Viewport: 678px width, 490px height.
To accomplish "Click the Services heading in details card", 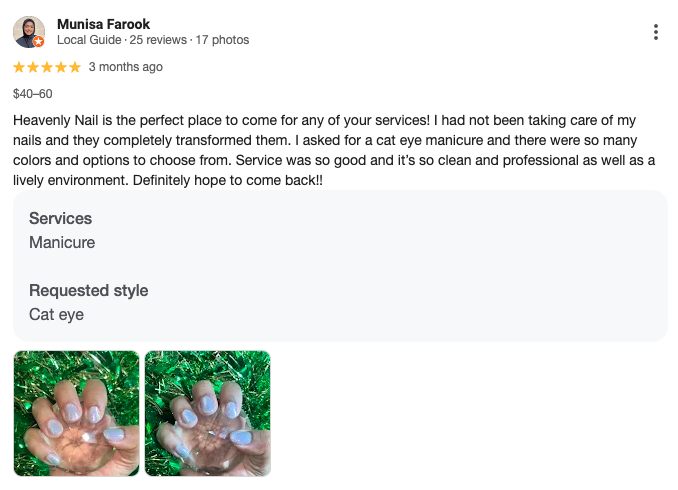I will coord(61,218).
